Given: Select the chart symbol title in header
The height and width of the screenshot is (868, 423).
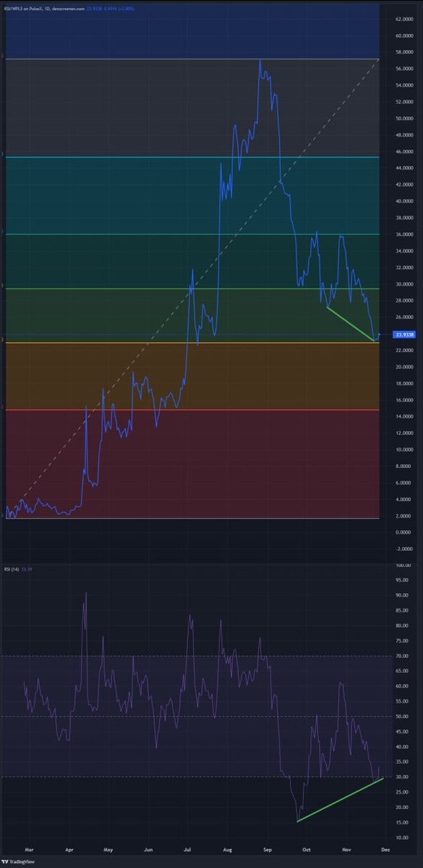Looking at the screenshot, I should [x=45, y=8].
